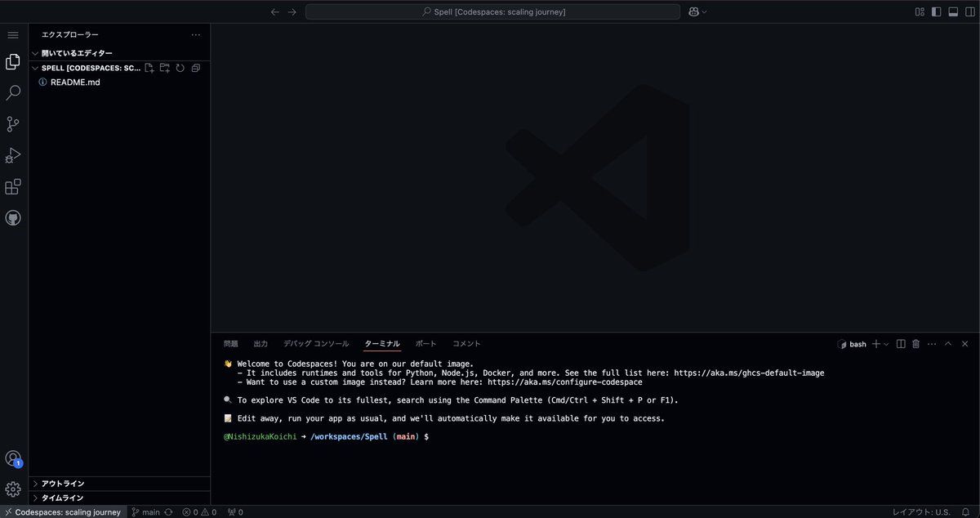
Task: Click the Spell command center search box
Action: click(492, 11)
